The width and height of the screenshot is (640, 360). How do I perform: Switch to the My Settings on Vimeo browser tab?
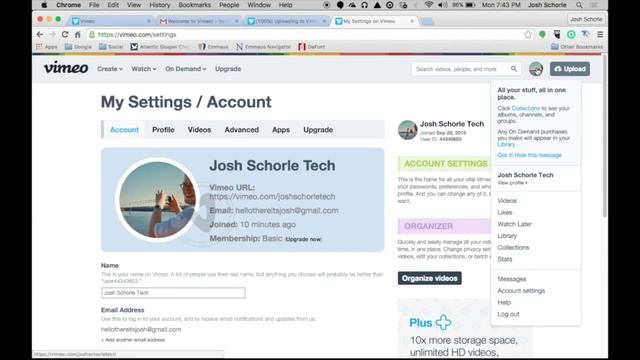click(374, 21)
